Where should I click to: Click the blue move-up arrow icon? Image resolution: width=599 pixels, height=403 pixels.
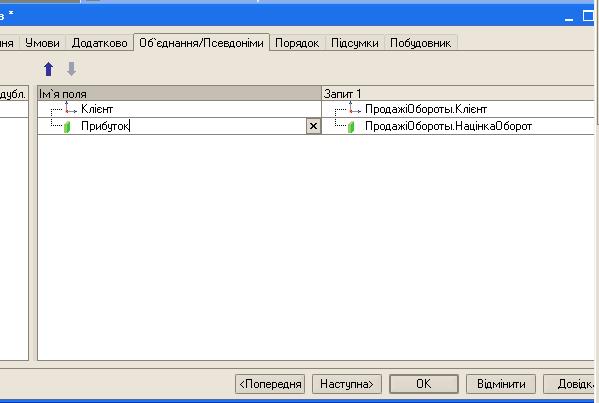pos(49,69)
